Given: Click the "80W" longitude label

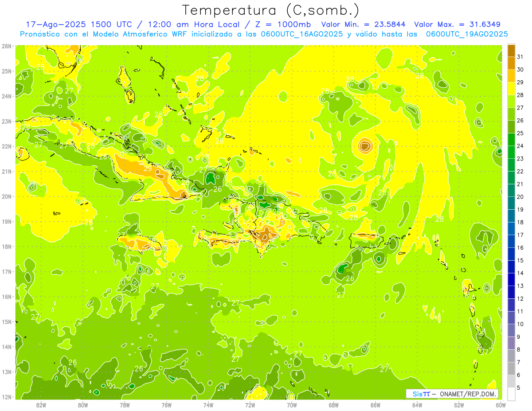Looking at the screenshot, I should pos(83,405).
